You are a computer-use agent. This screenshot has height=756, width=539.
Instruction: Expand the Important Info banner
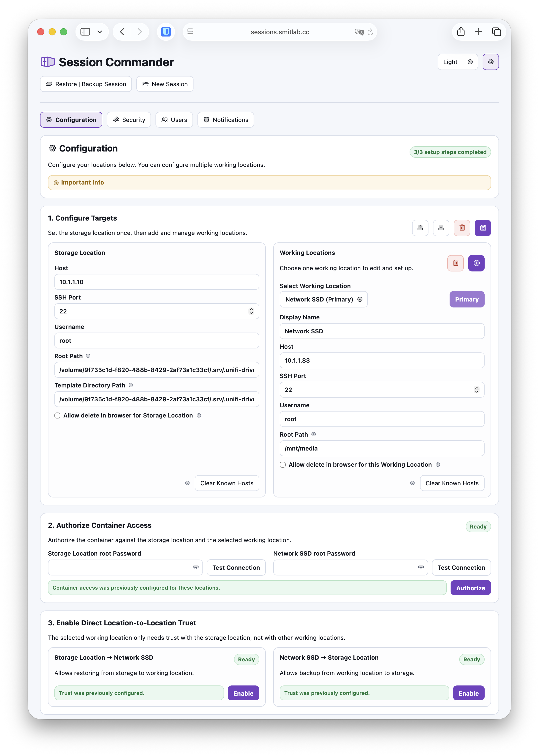(82, 183)
